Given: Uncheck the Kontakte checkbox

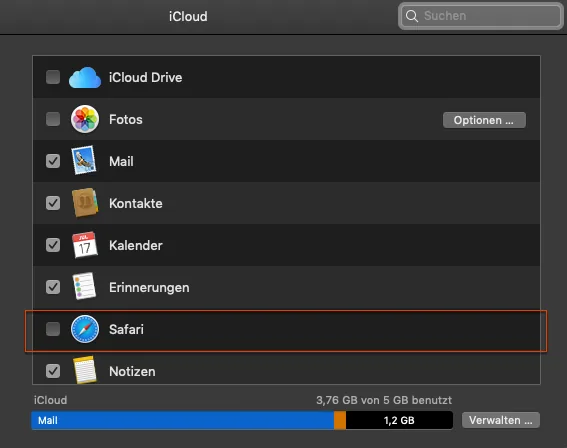Looking at the screenshot, I should (53, 203).
